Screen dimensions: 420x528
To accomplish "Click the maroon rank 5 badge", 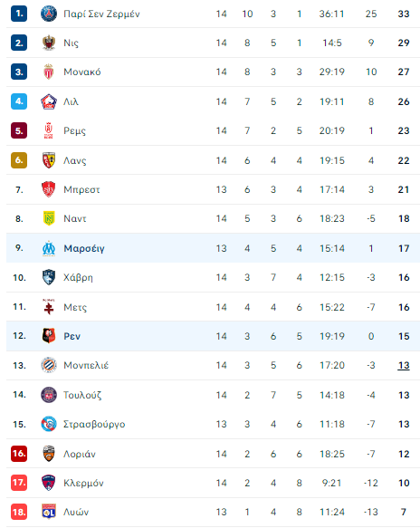I will (x=19, y=130).
